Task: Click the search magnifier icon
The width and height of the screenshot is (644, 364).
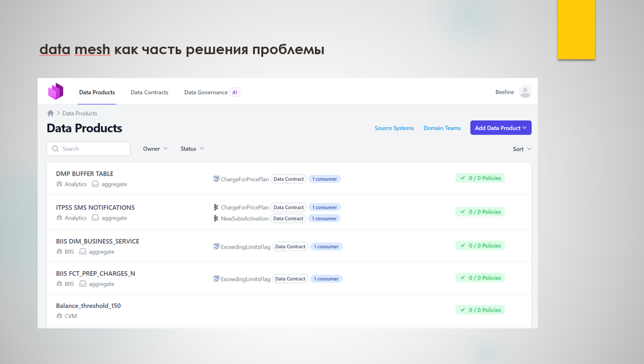Action: (55, 149)
